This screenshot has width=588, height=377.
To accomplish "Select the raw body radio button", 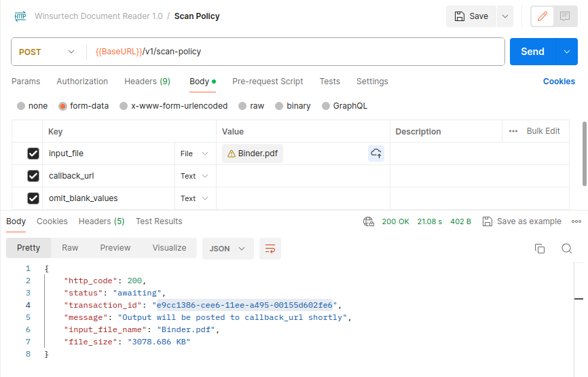I will coord(242,106).
